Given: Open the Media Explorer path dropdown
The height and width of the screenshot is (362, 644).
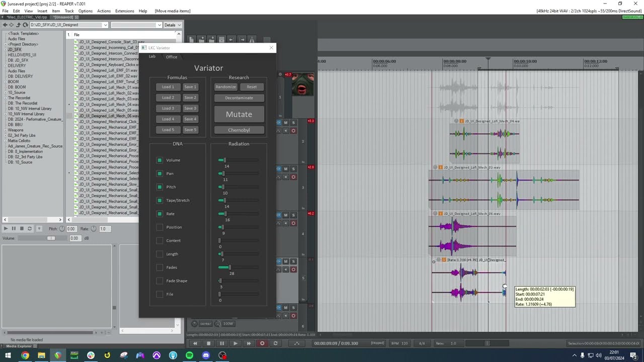Looking at the screenshot, I should 105,25.
